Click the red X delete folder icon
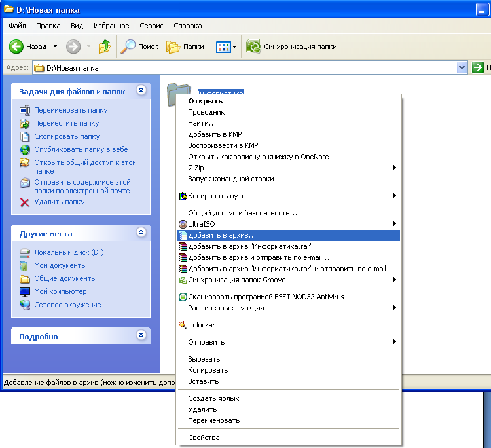 click(25, 202)
